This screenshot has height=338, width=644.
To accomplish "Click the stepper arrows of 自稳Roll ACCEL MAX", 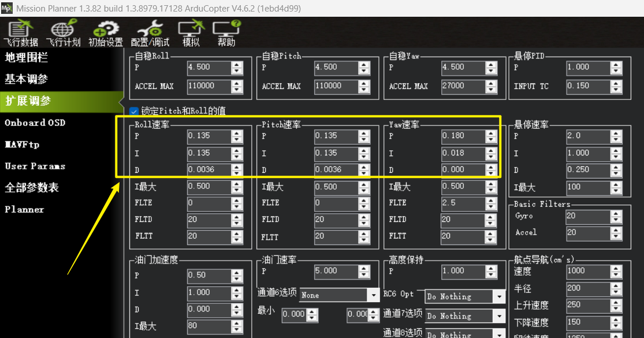I will click(237, 86).
